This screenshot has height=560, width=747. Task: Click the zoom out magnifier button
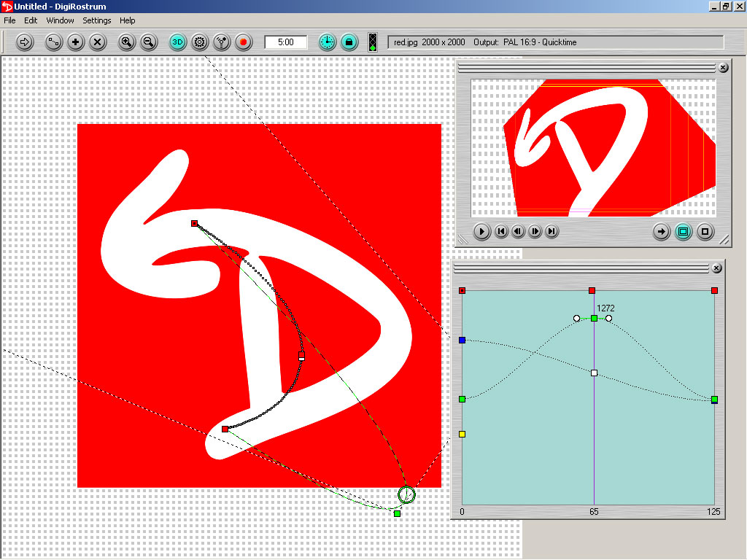(148, 42)
